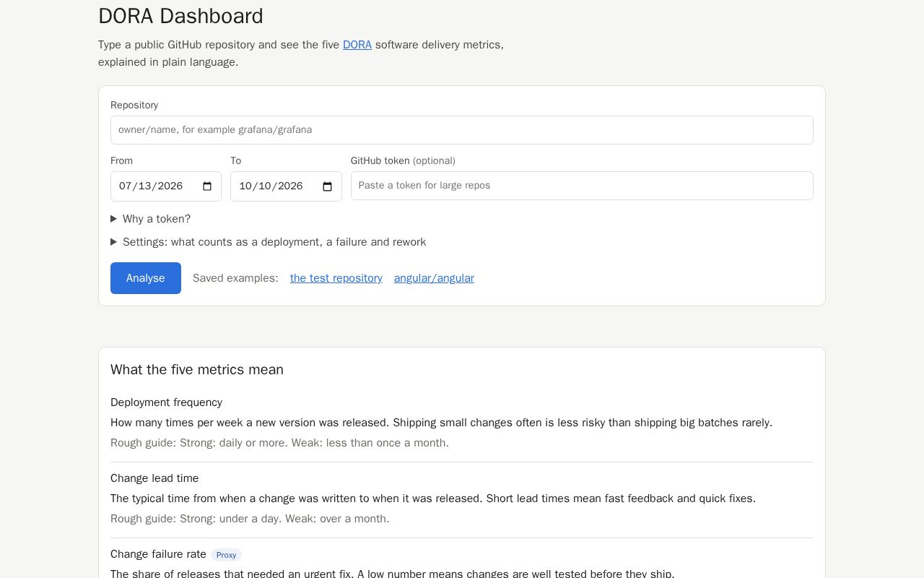Open the To date calendar picker icon
Screen dimensions: 924x578
327,186
